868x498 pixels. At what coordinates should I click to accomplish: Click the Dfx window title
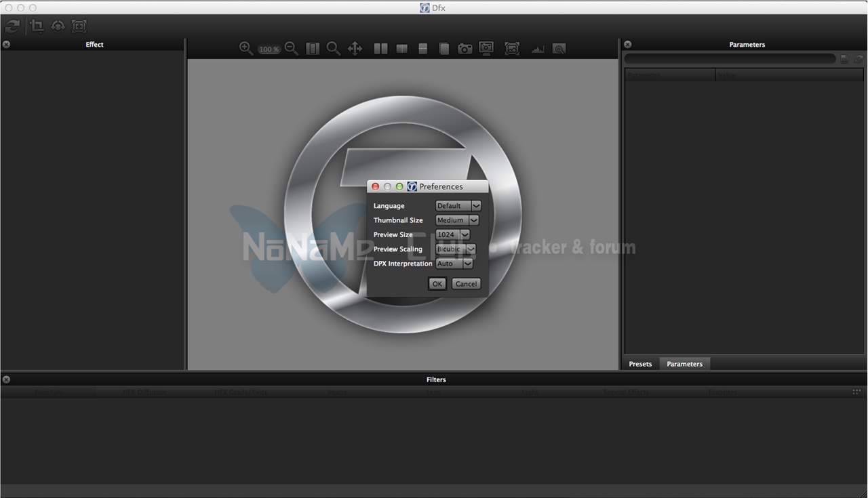click(438, 8)
